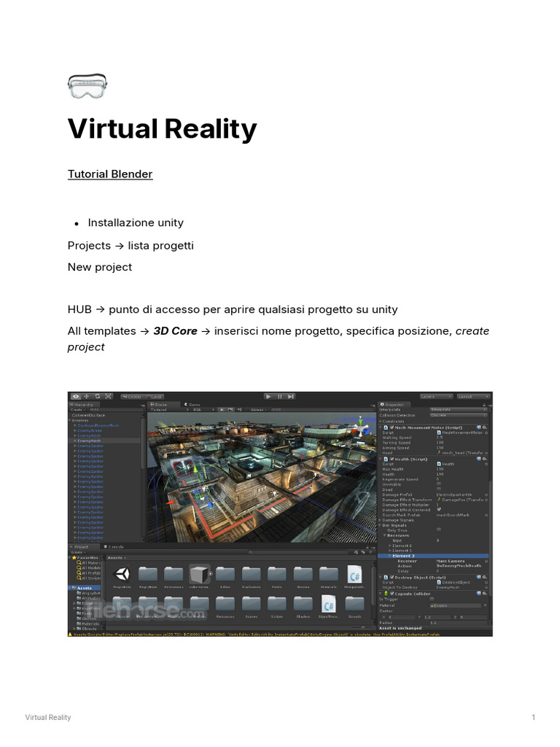Switch to the Console tab
This screenshot has width=560, height=747.
tap(114, 547)
